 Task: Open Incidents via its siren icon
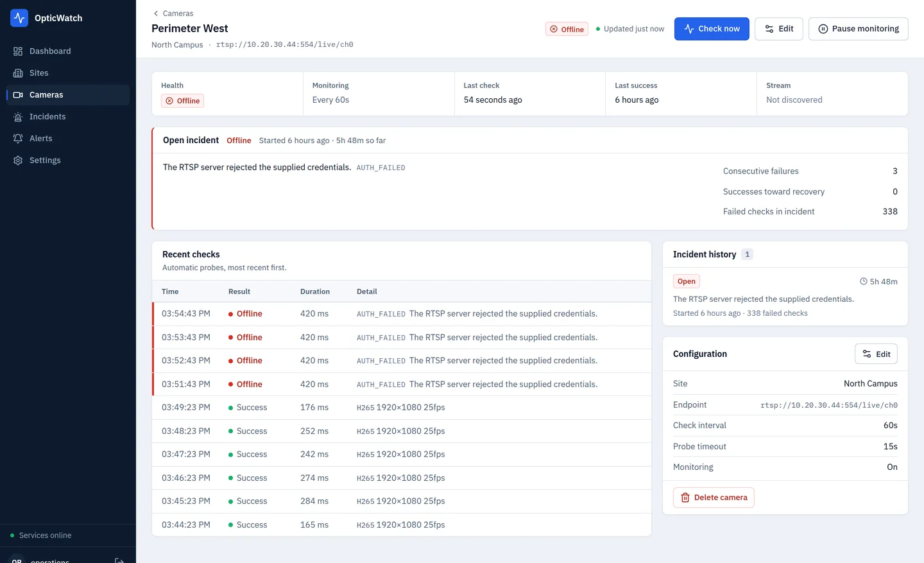[18, 117]
